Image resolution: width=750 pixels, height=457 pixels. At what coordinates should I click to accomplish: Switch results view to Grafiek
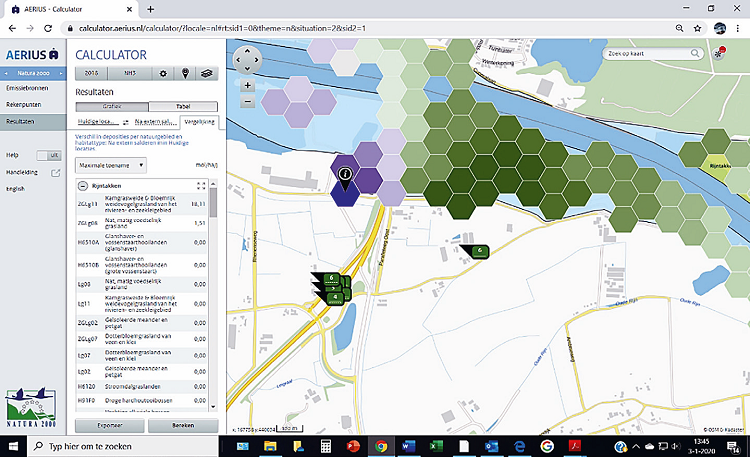pos(112,106)
